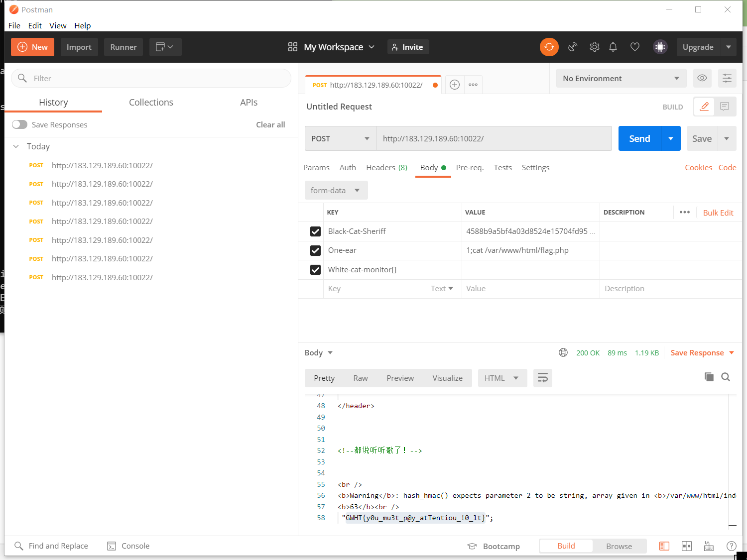
Task: Toggle the wrap lines icon
Action: [x=543, y=378]
